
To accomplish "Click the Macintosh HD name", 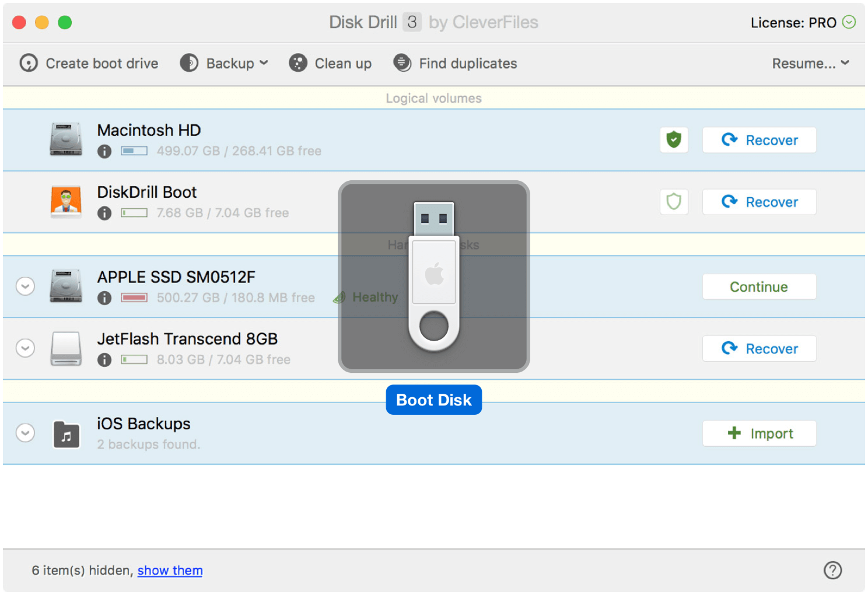I will [x=149, y=130].
